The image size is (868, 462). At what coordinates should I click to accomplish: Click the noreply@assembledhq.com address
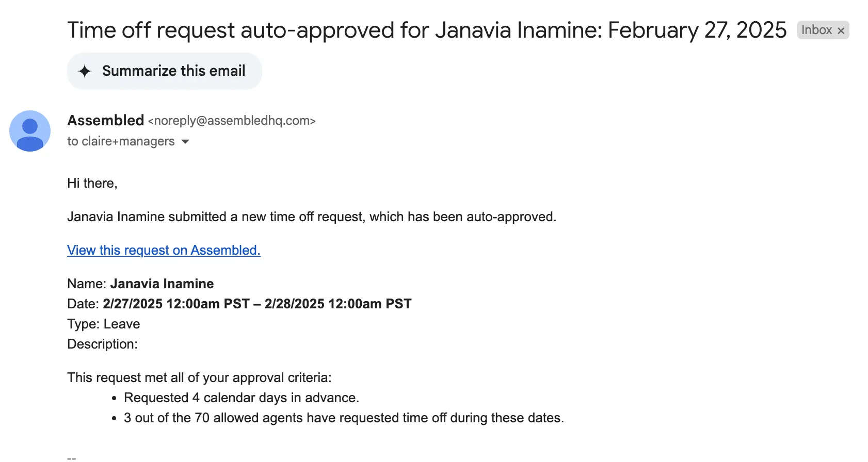[x=232, y=121]
